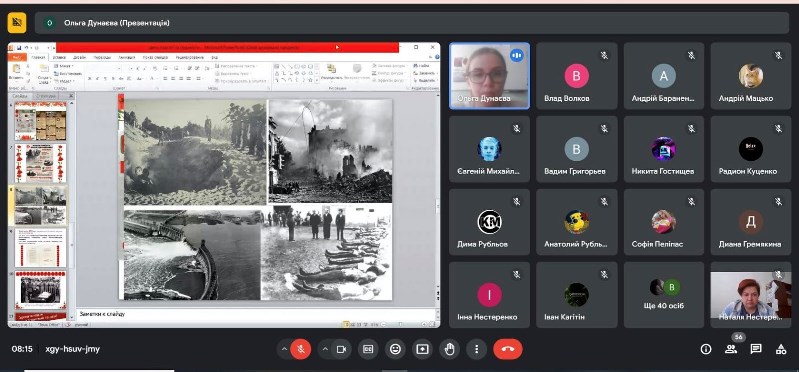Unmute the microphone
The height and width of the screenshot is (372, 799).
[301, 349]
